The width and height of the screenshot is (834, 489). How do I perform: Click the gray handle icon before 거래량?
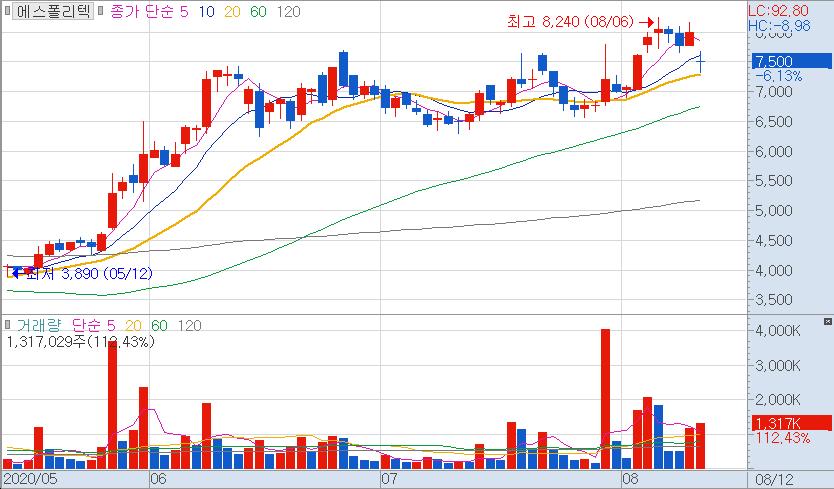[x=7, y=324]
